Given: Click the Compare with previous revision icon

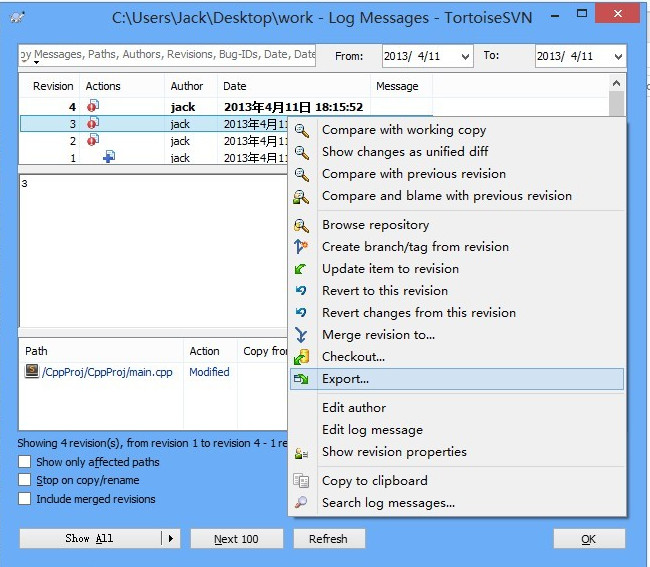Looking at the screenshot, I should [x=301, y=174].
